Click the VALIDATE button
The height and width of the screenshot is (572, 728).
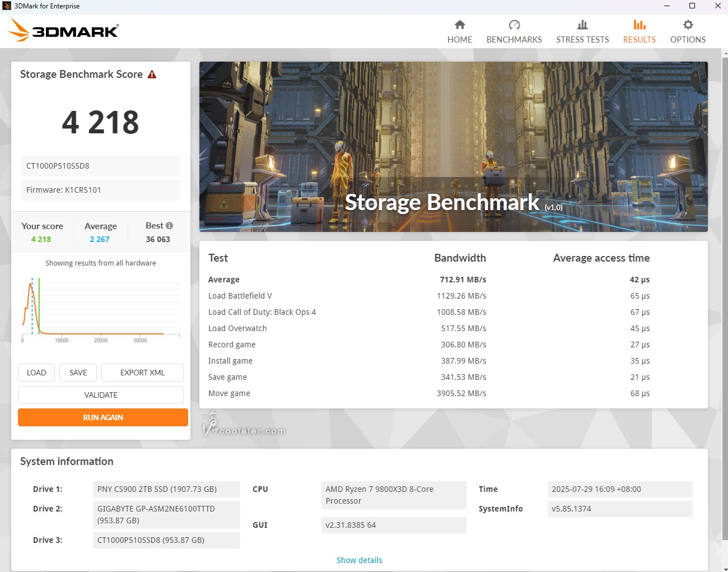(101, 395)
